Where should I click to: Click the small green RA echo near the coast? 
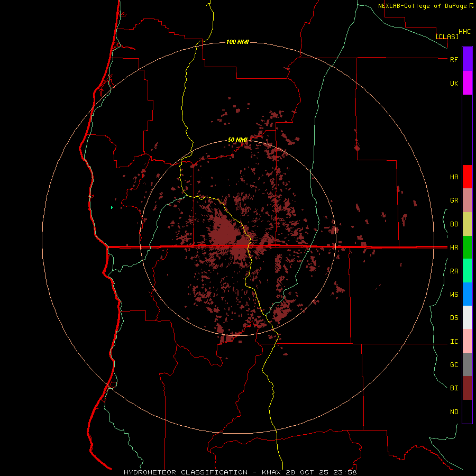coord(112,208)
